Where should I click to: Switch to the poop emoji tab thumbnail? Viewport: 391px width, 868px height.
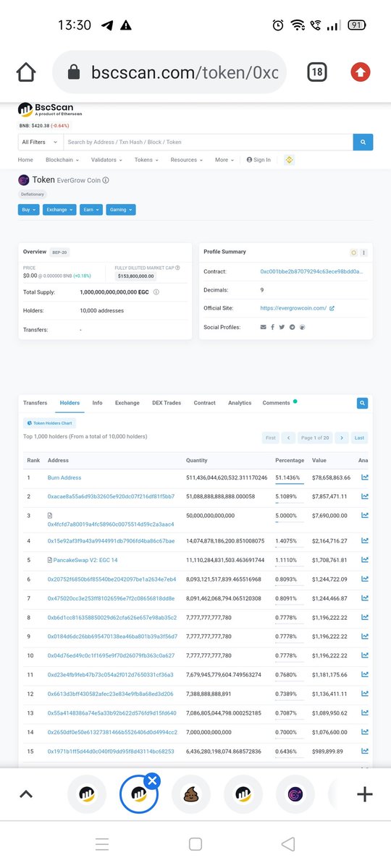pyautogui.click(x=190, y=794)
